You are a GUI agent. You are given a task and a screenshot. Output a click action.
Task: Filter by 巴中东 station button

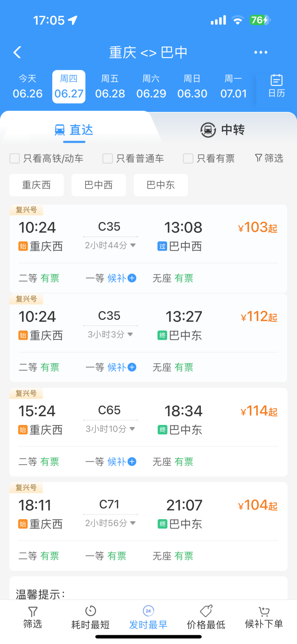point(160,185)
